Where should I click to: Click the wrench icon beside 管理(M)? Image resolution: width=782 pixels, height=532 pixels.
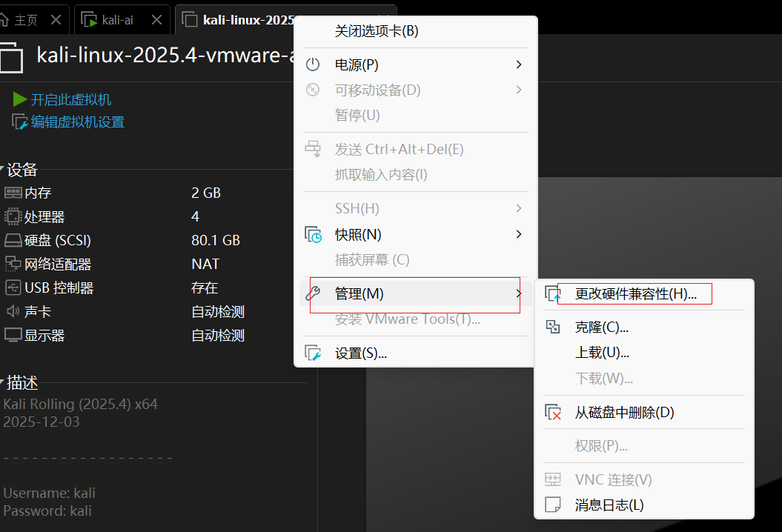tap(313, 293)
